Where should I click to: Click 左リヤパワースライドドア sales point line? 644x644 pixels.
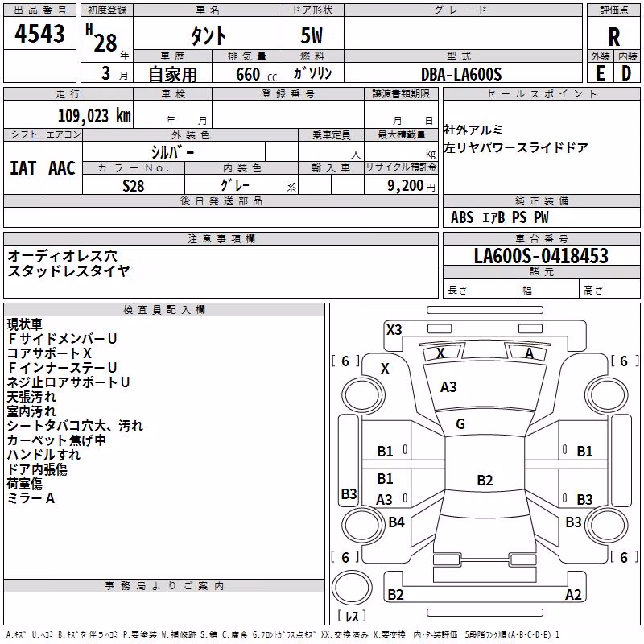point(516,147)
